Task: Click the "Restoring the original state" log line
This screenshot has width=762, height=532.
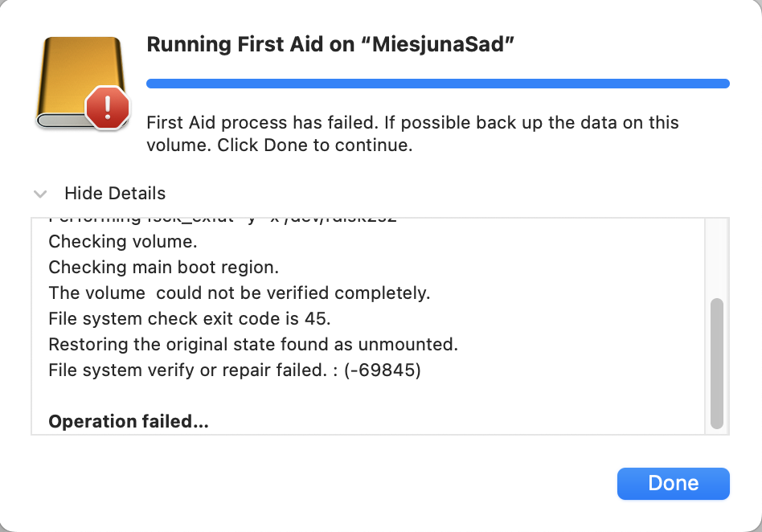Action: point(252,345)
